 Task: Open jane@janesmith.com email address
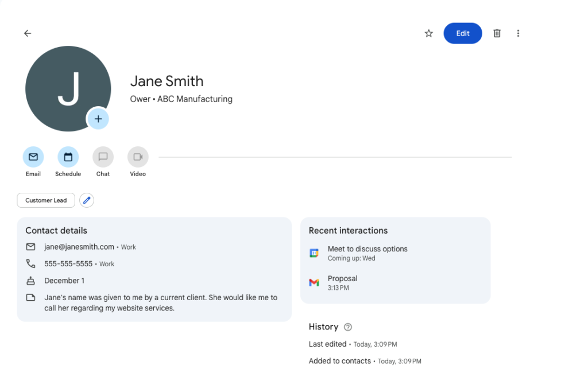(x=78, y=247)
